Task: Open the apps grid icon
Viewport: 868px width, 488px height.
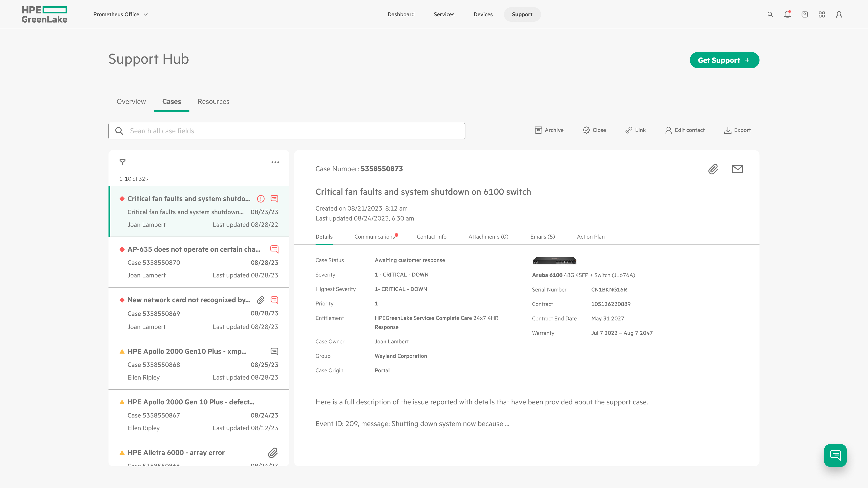Action: click(822, 14)
